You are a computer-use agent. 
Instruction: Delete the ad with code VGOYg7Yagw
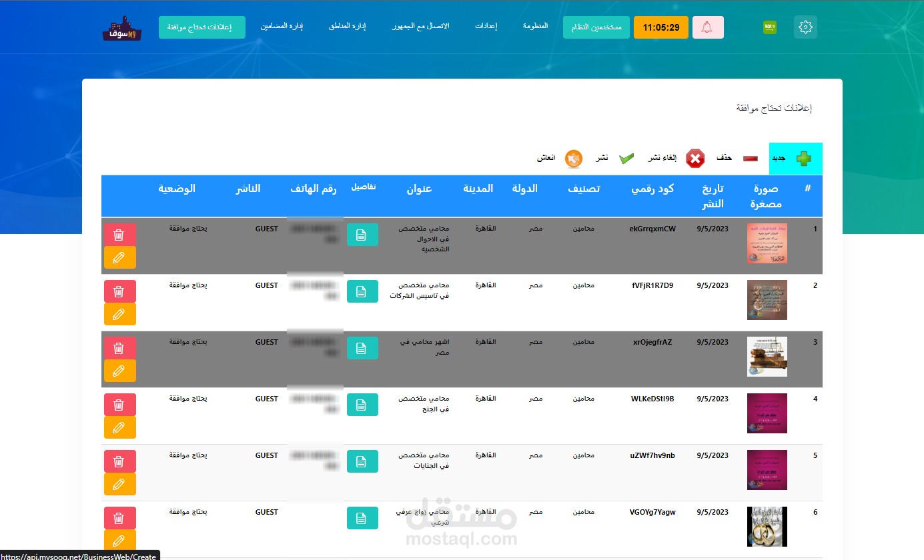click(x=120, y=518)
